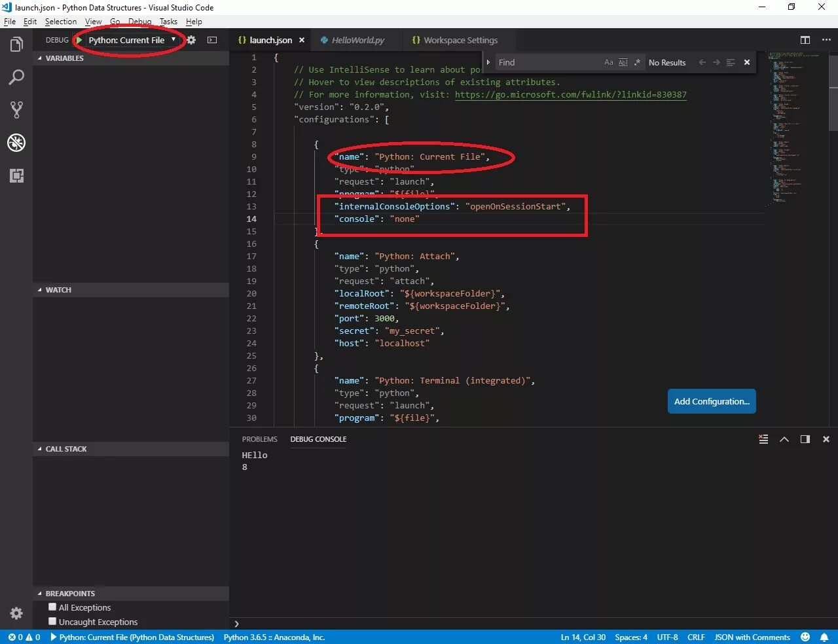Open the editor more actions menu
The height and width of the screenshot is (644, 838).
click(826, 40)
